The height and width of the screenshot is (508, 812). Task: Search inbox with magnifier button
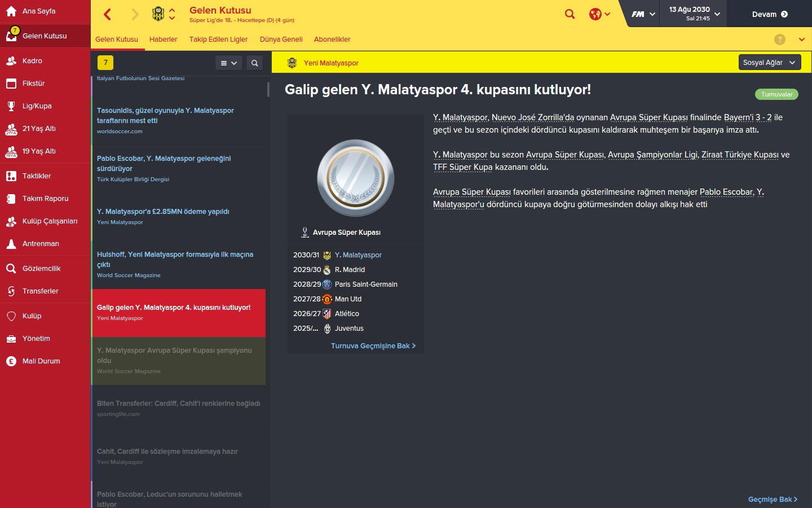coord(255,63)
